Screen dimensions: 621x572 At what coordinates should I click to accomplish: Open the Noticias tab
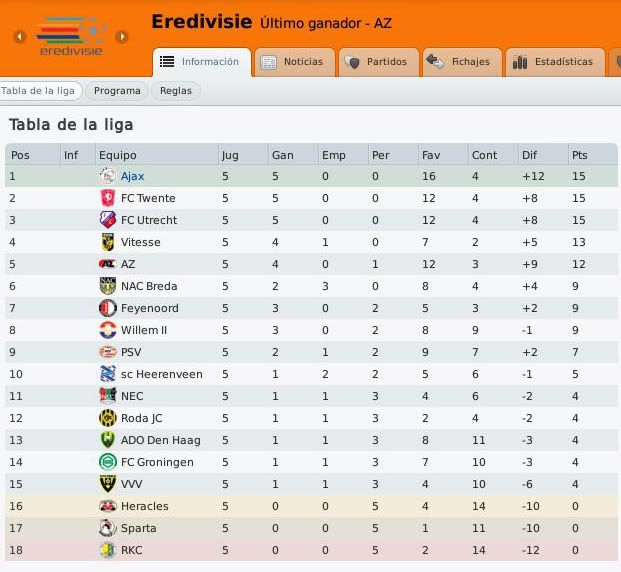point(293,62)
